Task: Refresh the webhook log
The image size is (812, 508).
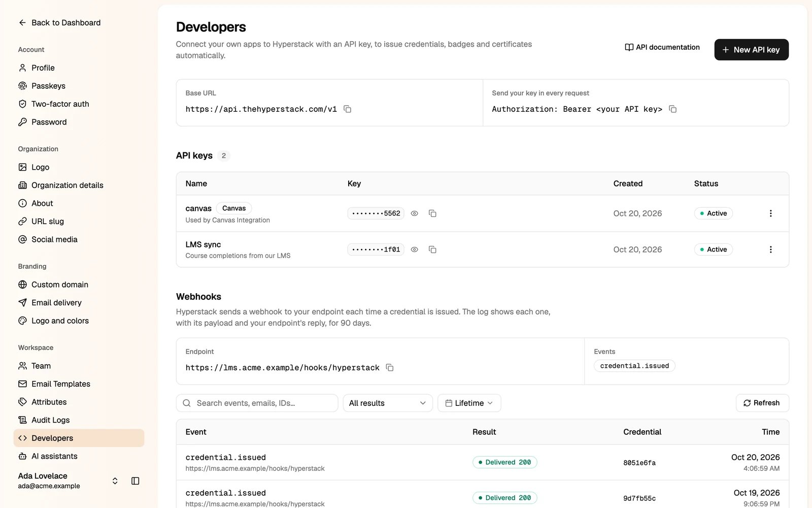Action: [x=762, y=403]
